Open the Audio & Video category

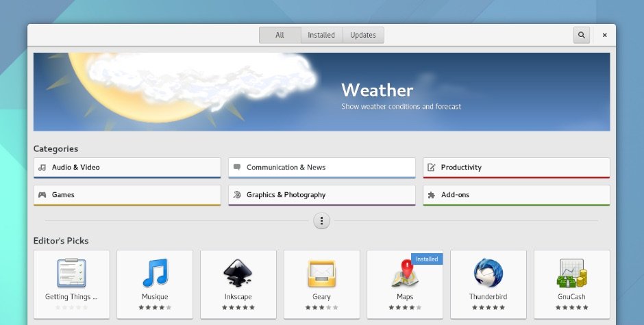click(127, 168)
